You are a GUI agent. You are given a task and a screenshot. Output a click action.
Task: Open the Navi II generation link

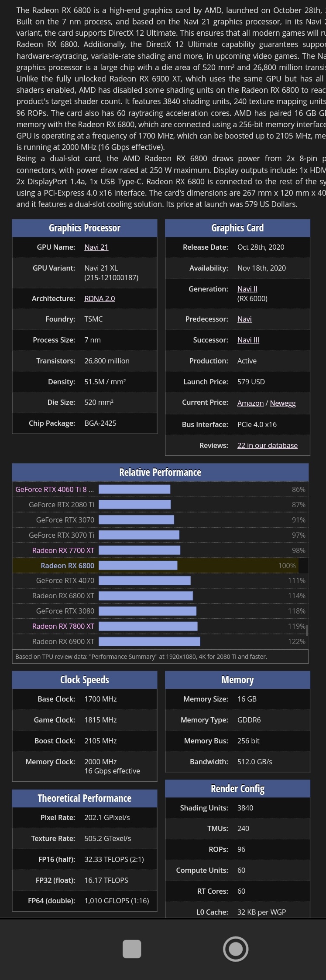tap(247, 289)
